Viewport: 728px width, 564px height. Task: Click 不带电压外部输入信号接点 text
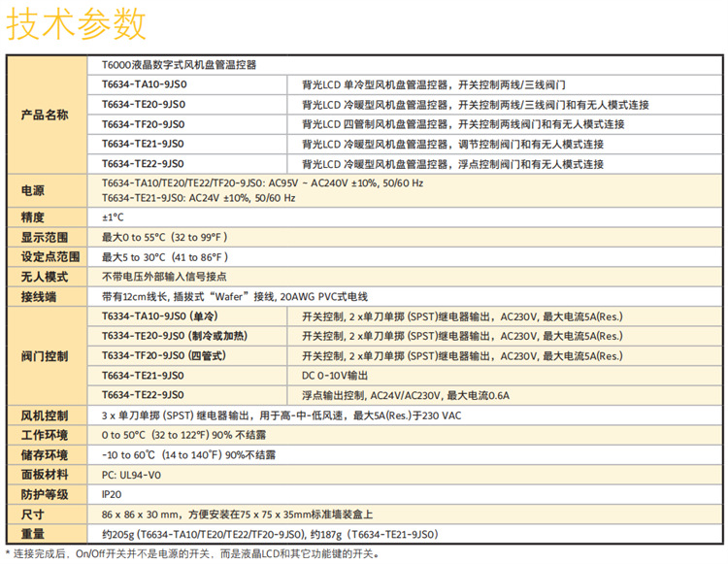point(164,277)
